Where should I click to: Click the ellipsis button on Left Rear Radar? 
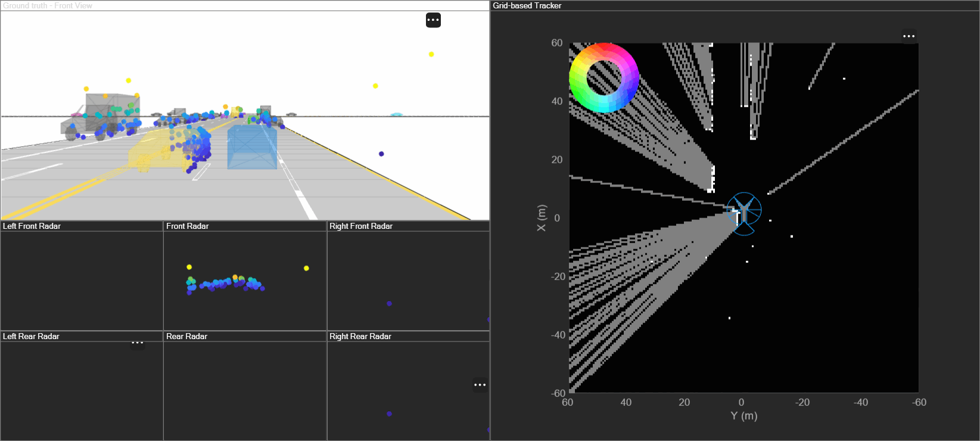(138, 343)
